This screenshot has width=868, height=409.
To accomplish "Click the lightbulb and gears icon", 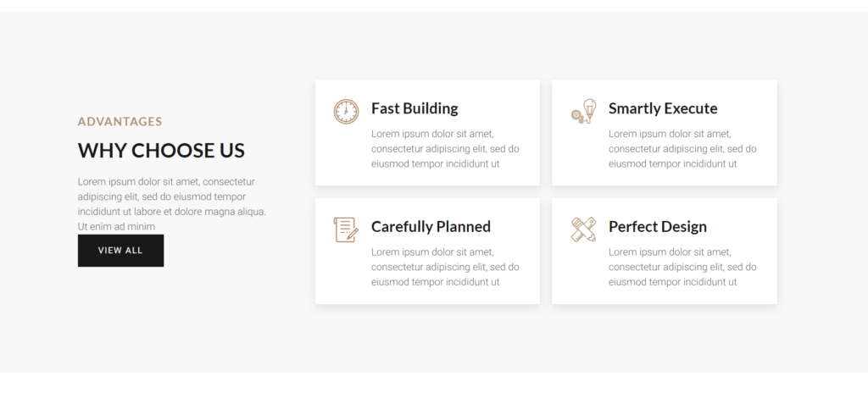I will 583,111.
